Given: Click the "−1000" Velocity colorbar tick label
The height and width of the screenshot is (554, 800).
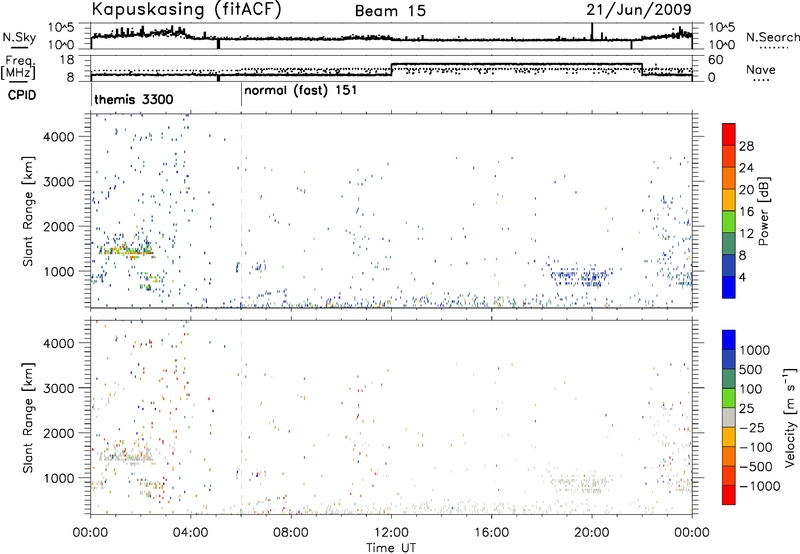Looking at the screenshot, I should pyautogui.click(x=759, y=486).
